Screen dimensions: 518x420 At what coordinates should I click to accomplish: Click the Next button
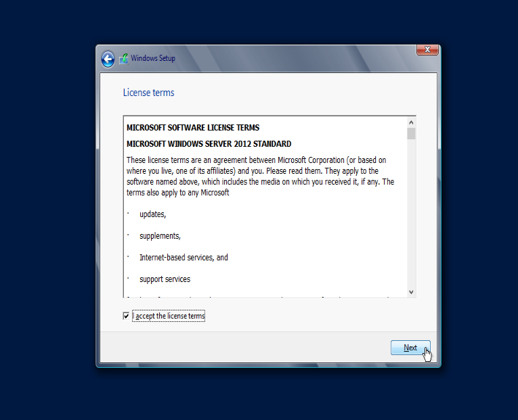(x=410, y=348)
